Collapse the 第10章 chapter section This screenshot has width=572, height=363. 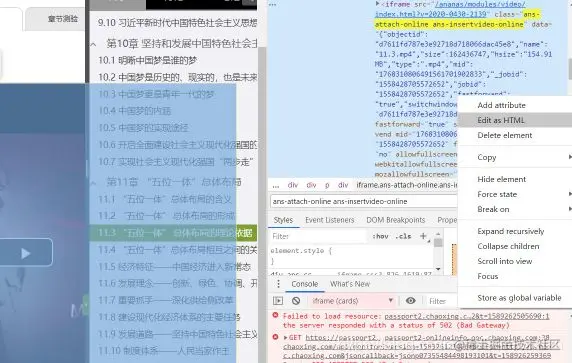tap(93, 44)
